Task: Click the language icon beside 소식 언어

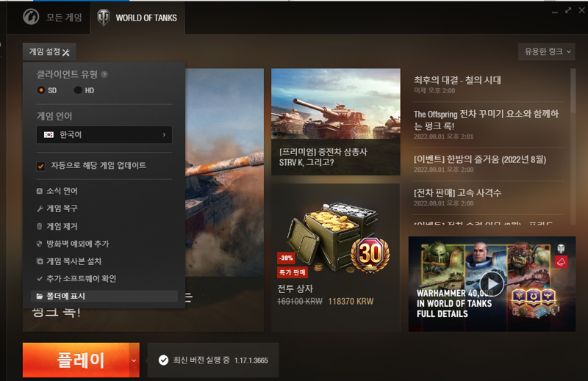Action: (40, 192)
